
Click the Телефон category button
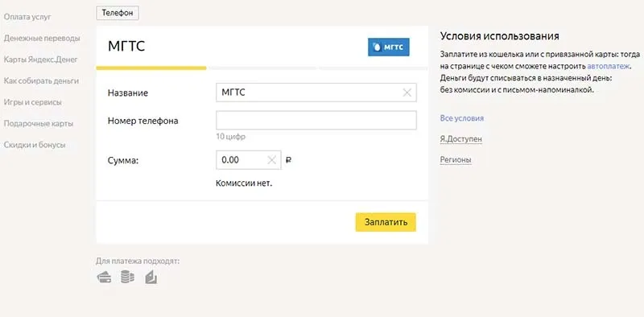[x=118, y=13]
